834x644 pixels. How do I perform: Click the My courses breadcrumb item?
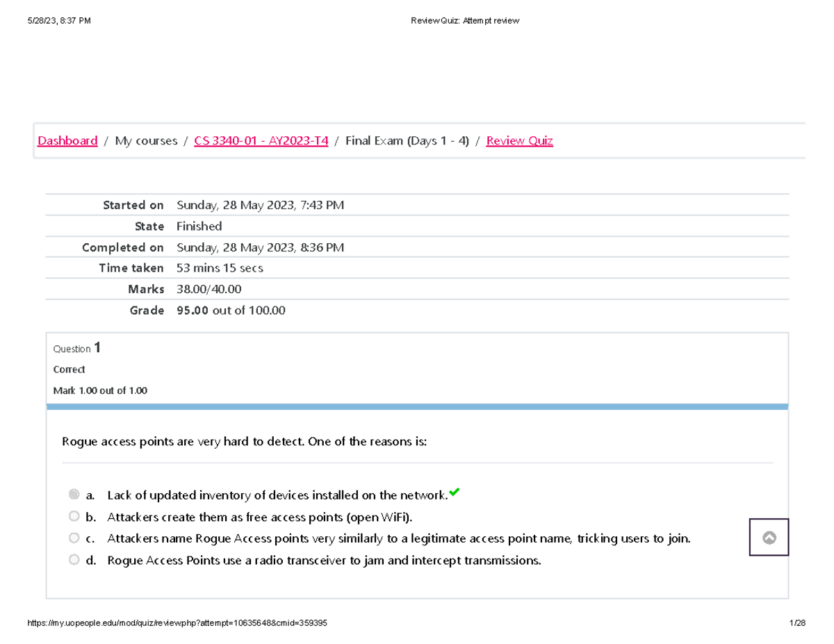pyautogui.click(x=145, y=140)
